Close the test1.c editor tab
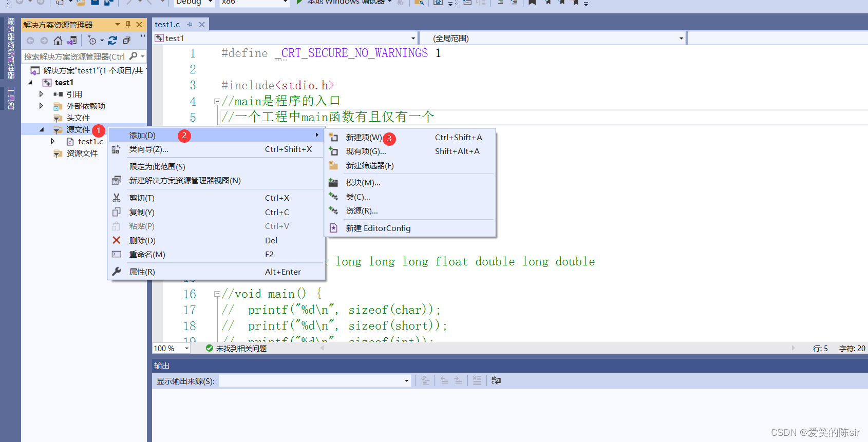 click(202, 24)
